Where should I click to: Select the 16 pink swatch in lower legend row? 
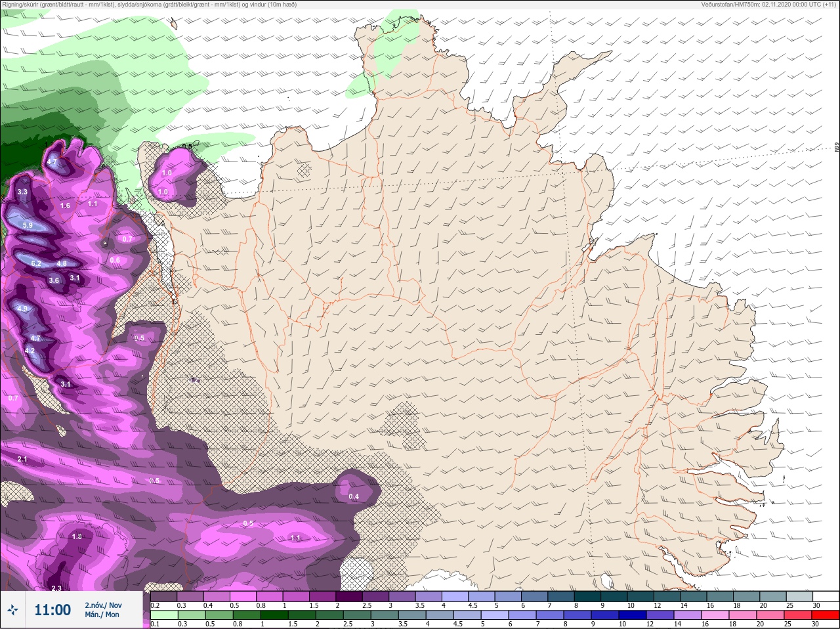(715, 615)
